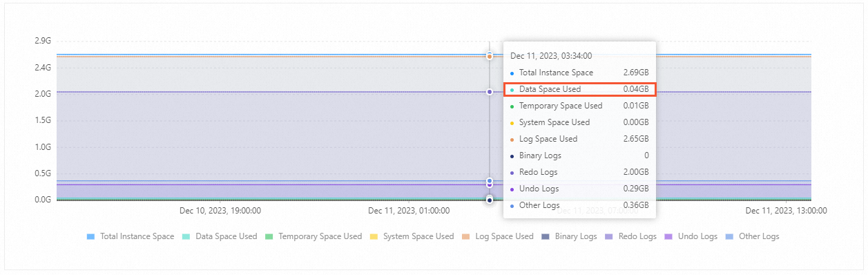The width and height of the screenshot is (868, 275).
Task: Select the Redo Logs data point on chart
Action: tap(490, 91)
